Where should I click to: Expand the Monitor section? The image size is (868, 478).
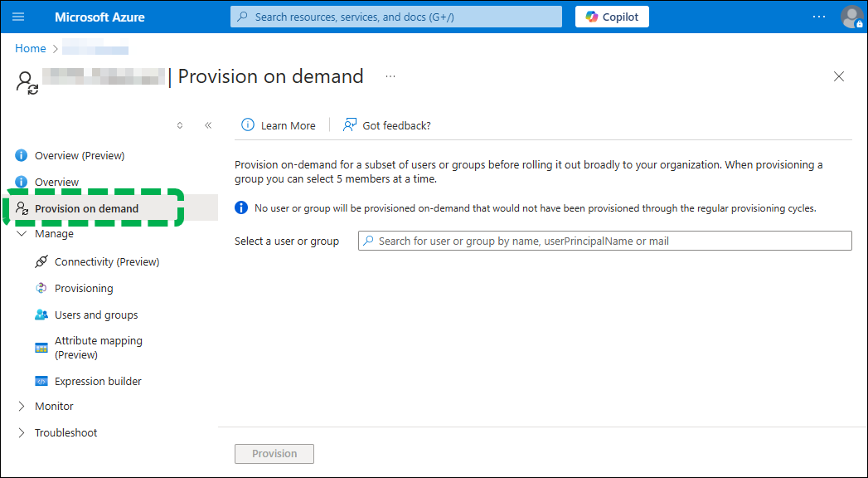22,407
